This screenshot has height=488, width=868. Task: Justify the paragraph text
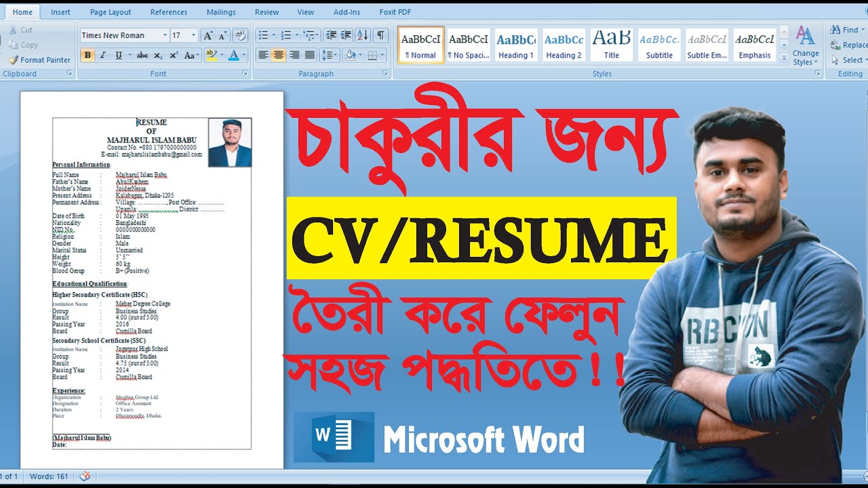[x=310, y=55]
